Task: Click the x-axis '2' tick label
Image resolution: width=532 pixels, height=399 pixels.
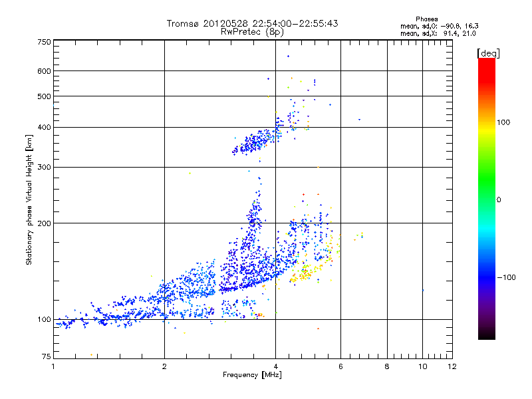Action: [x=164, y=366]
